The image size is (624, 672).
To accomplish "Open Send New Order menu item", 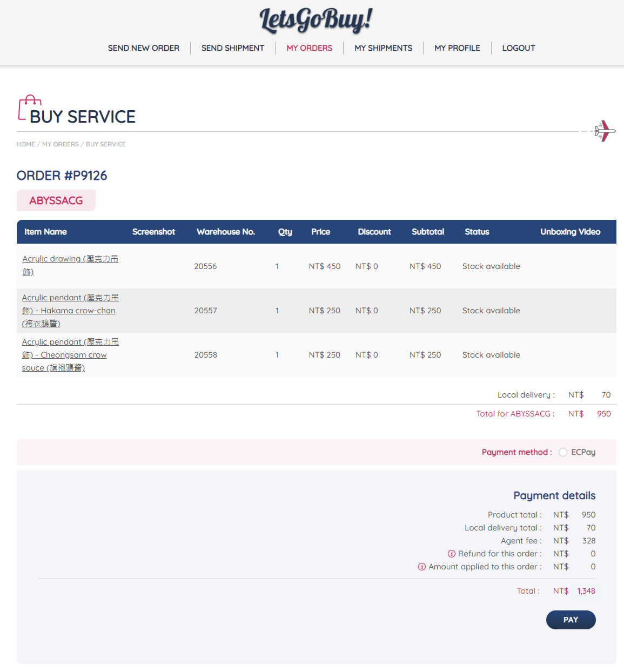I will tap(143, 48).
